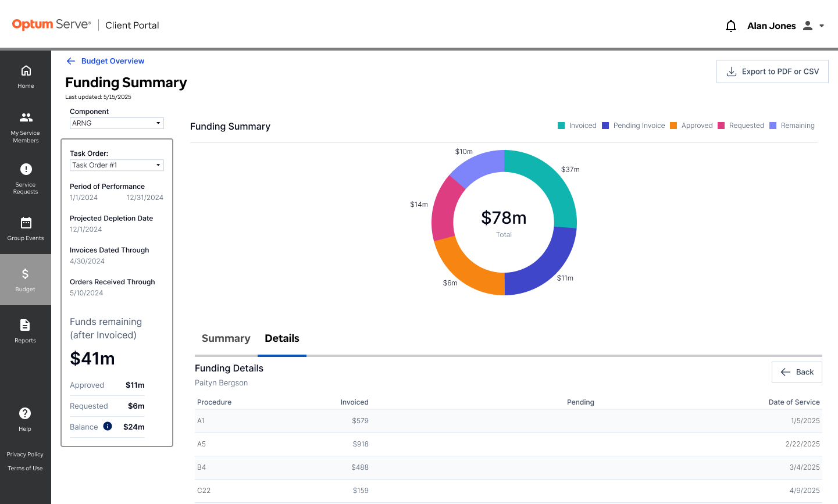Expand the user account menu arrow
This screenshot has width=838, height=504.
pyautogui.click(x=822, y=26)
